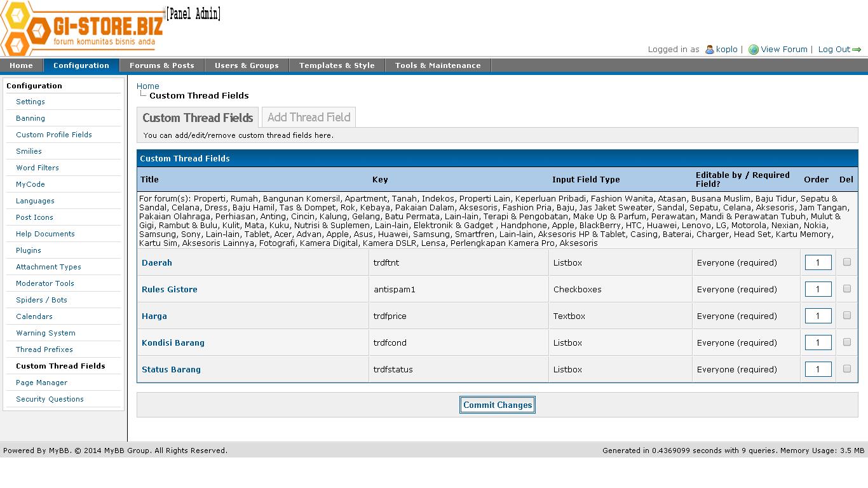
Task: Switch to the Add Thread Field tab
Action: click(x=309, y=118)
